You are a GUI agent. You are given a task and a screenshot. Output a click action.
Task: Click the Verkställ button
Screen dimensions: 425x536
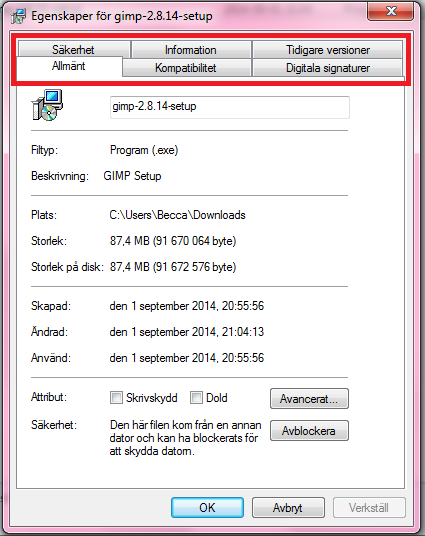(369, 508)
